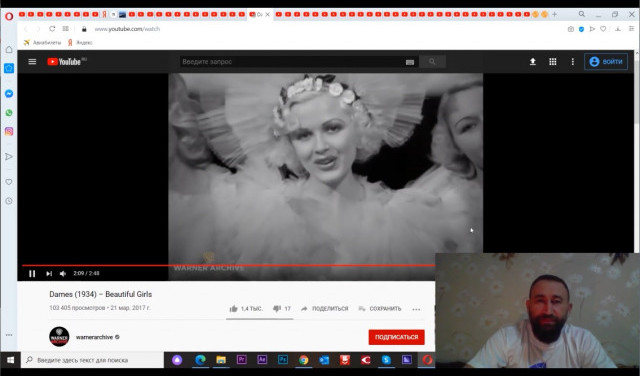Screen dimensions: 640x376
Task: Open Opera sidebar home icon
Action: point(9,50)
